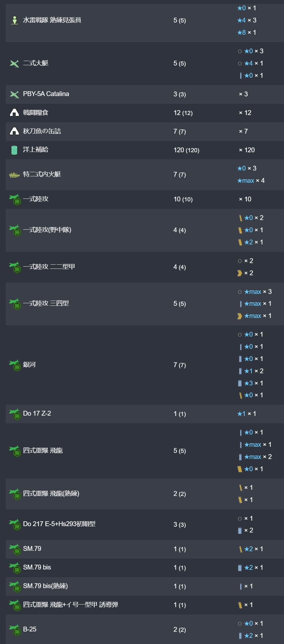The image size is (284, 644).
Task: Click the 二式大艇 flying boat icon
Action: point(14,64)
